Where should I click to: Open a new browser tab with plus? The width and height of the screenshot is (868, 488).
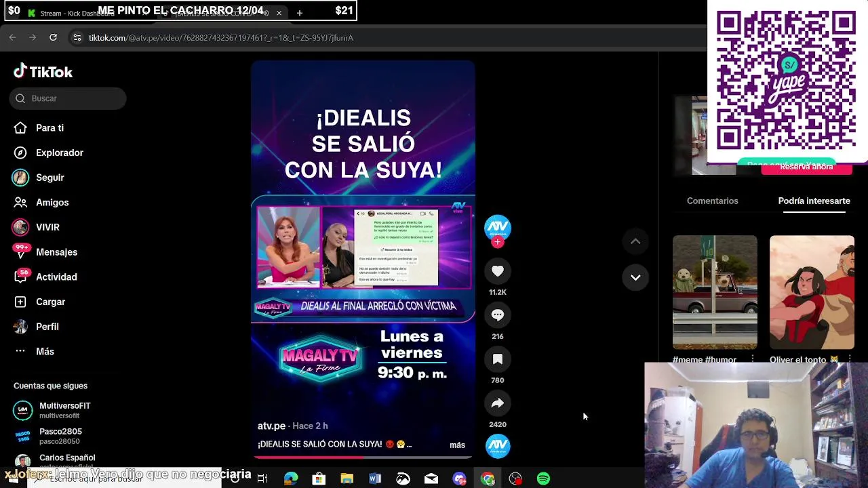[x=299, y=13]
